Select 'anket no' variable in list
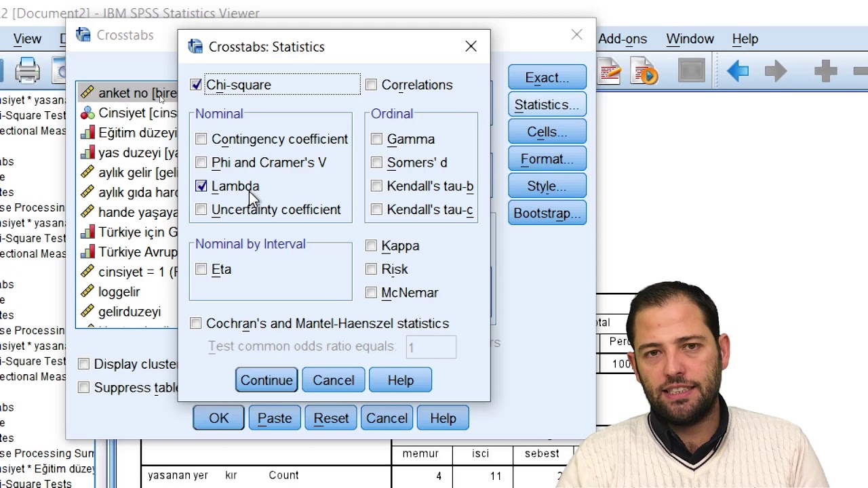 click(127, 93)
